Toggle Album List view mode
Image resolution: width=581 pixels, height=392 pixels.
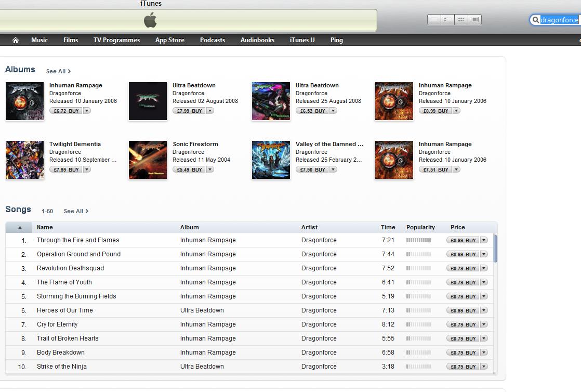click(x=447, y=19)
